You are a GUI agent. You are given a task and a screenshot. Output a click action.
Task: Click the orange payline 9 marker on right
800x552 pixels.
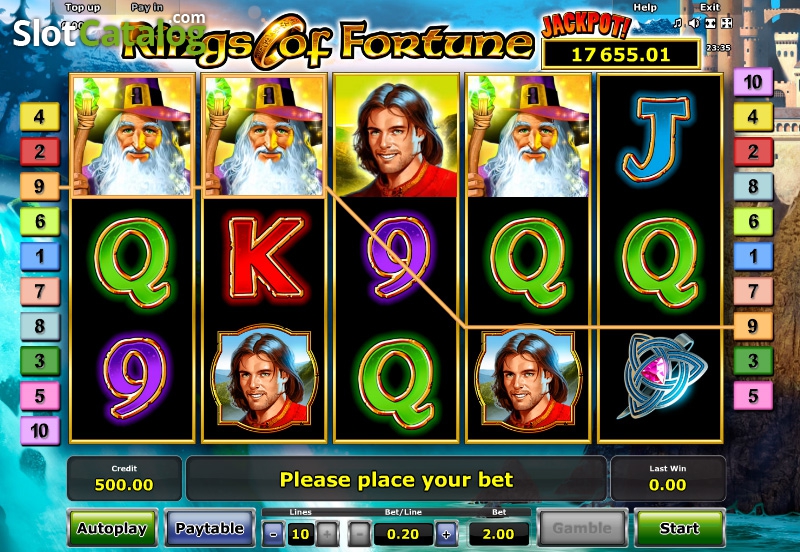753,326
